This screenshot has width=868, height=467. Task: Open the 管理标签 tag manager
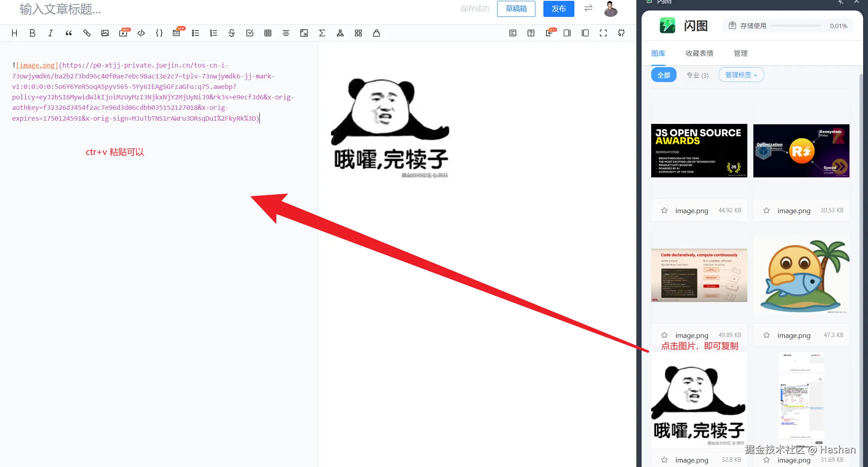[740, 74]
